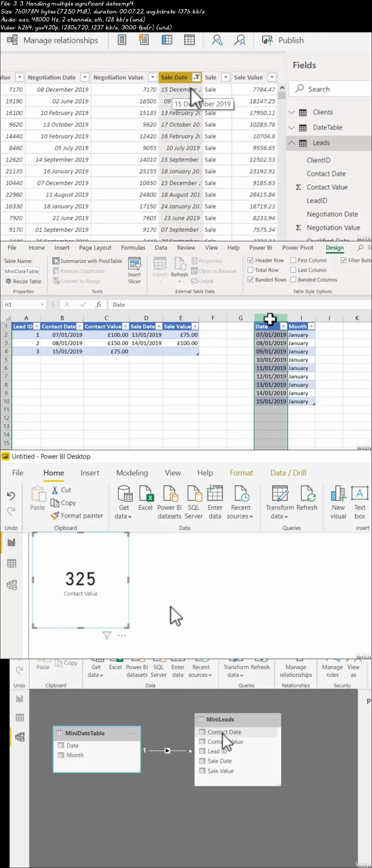Open the Negotiation Value column header dropdown
The width and height of the screenshot is (372, 868).
pyautogui.click(x=153, y=77)
